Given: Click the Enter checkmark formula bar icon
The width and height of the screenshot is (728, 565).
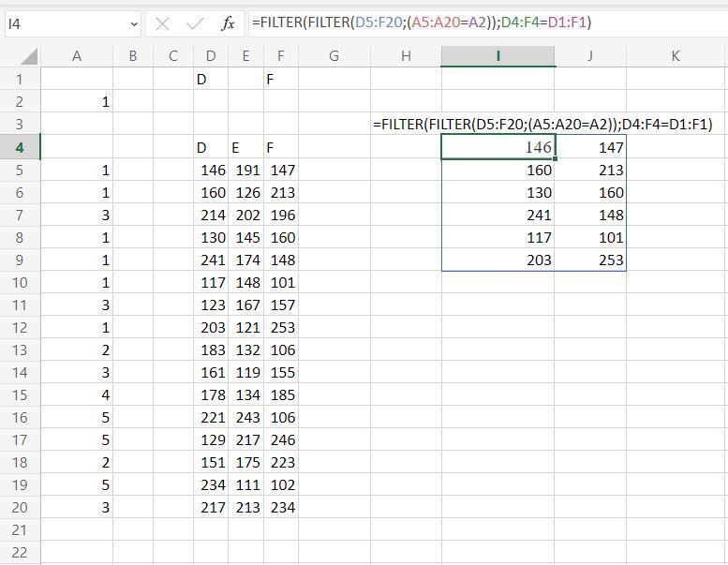Looking at the screenshot, I should 195,23.
